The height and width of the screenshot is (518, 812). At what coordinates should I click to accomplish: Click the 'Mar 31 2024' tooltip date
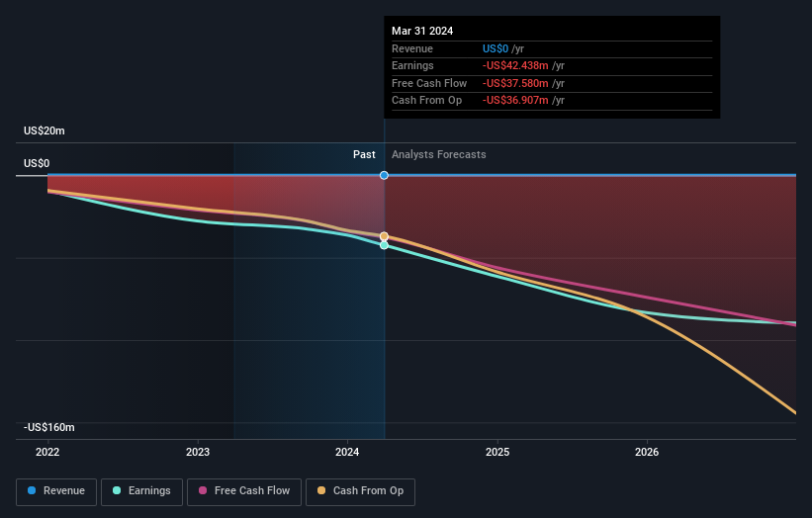[x=422, y=31]
